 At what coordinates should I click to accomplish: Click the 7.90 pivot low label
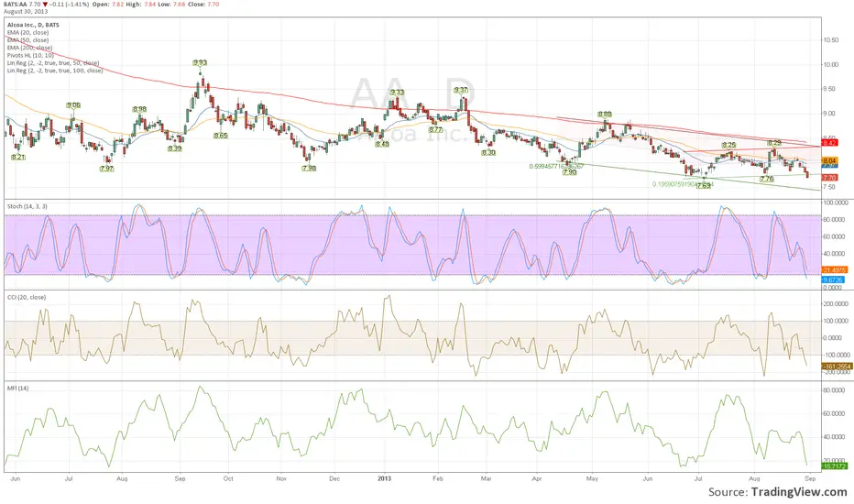pos(570,172)
